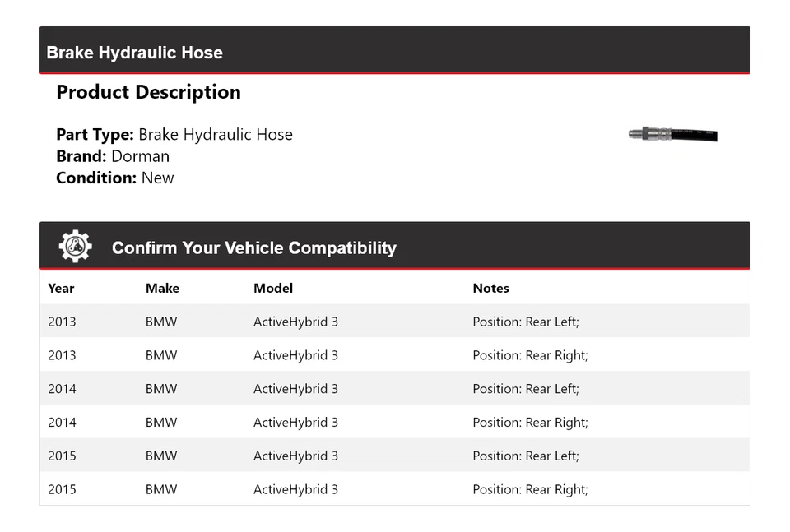The image size is (790, 532).
Task: Click the Notes column header
Action: pos(490,288)
